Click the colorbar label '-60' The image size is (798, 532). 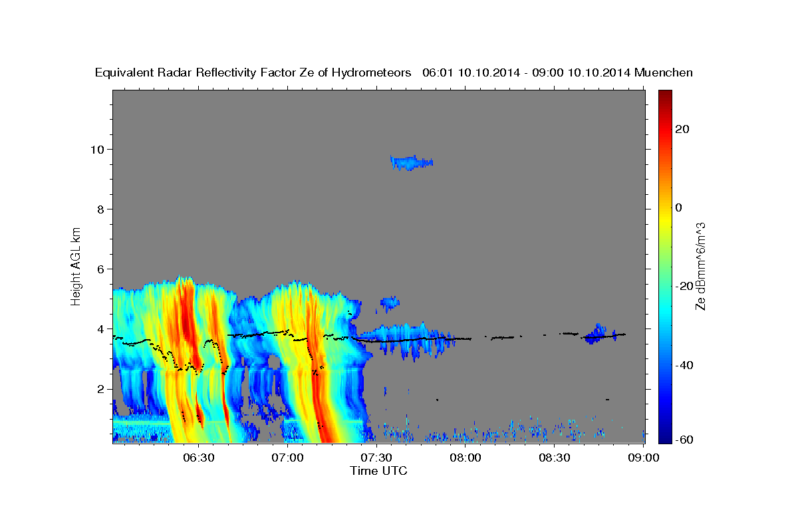(684, 440)
